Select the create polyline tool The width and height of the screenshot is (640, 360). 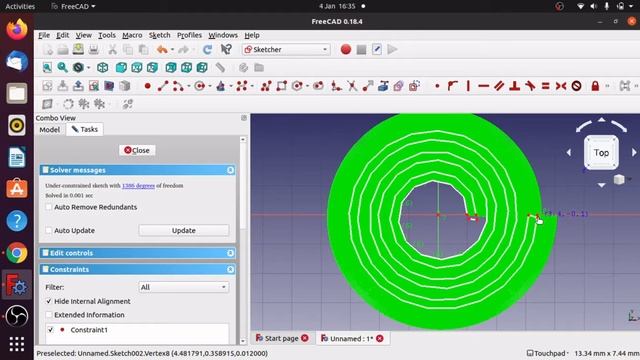pyautogui.click(x=266, y=86)
